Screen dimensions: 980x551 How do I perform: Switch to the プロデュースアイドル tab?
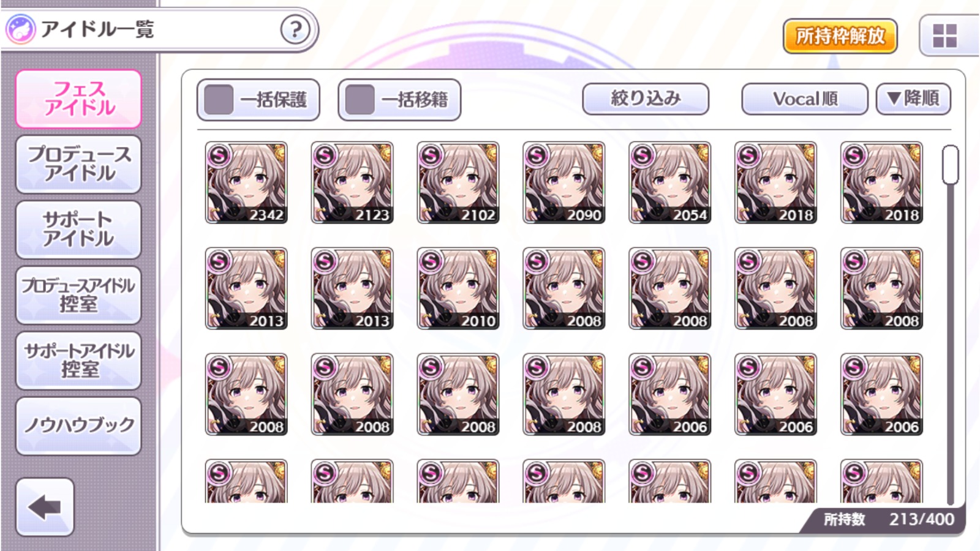coord(78,164)
